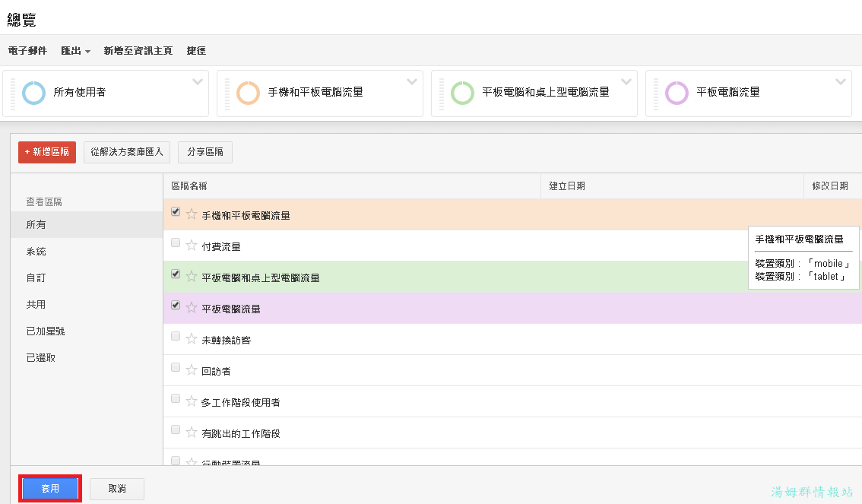Viewport: 862px width, 504px height.
Task: Select 自訂 in the segment sidebar
Action: (x=36, y=278)
